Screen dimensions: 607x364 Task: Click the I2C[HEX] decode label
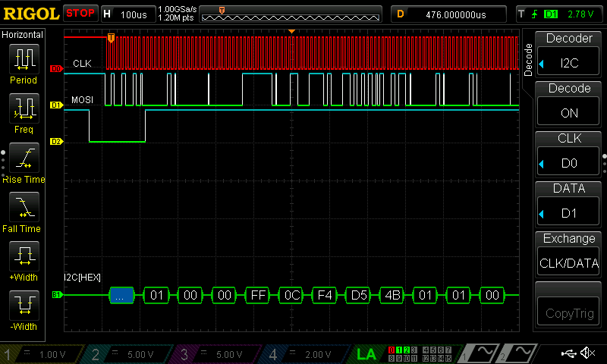tap(82, 278)
